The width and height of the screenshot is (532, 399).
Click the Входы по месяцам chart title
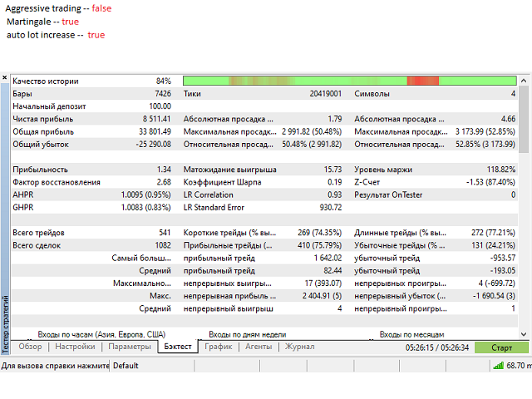point(411,334)
